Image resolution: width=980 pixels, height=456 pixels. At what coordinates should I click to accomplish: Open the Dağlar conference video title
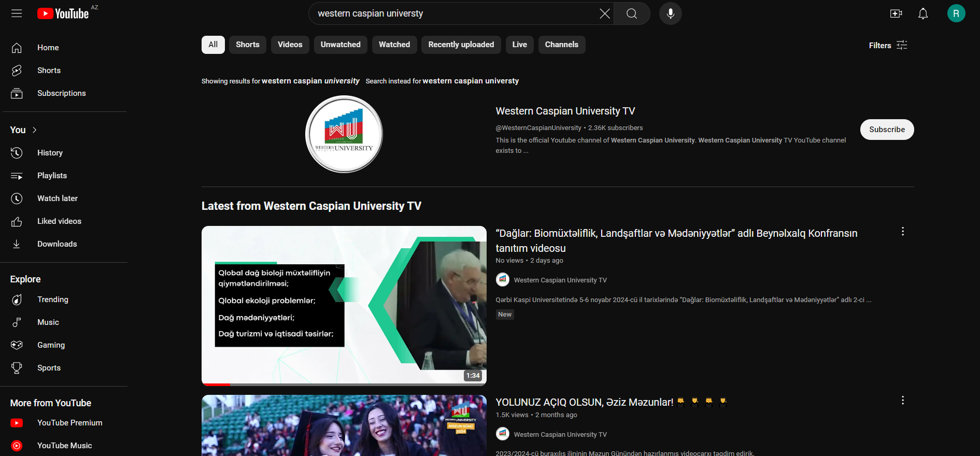pos(676,240)
